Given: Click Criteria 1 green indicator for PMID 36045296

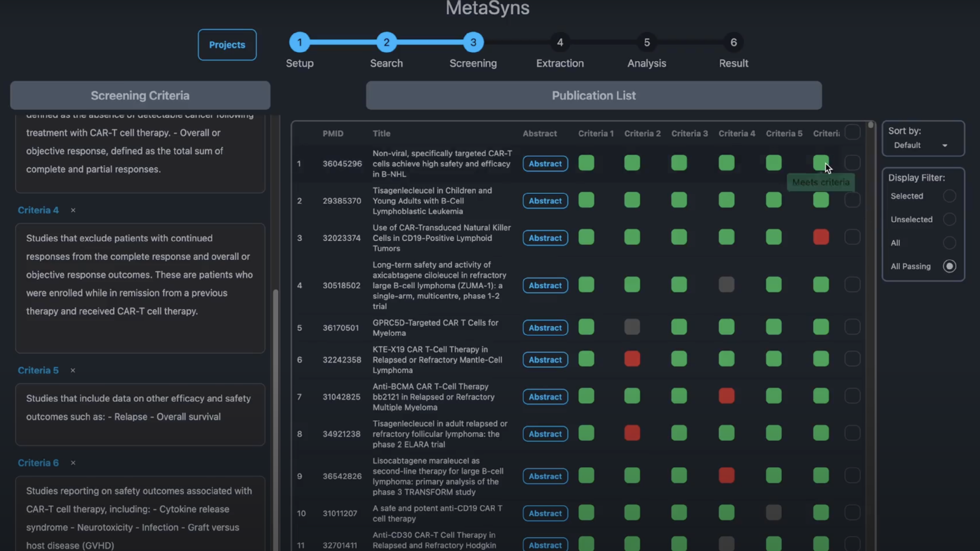Looking at the screenshot, I should (x=586, y=163).
